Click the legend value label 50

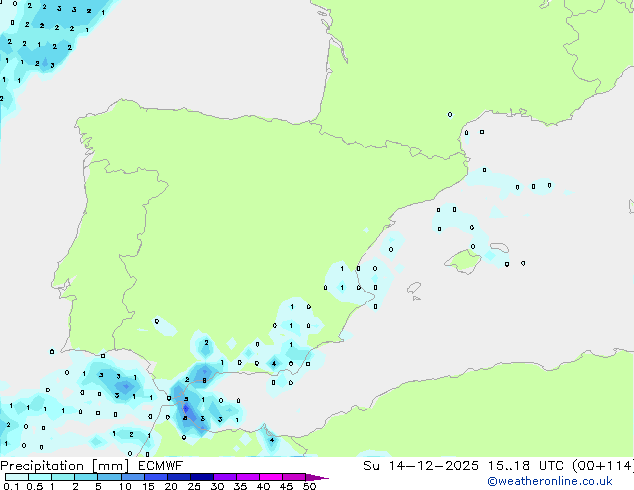310,486
